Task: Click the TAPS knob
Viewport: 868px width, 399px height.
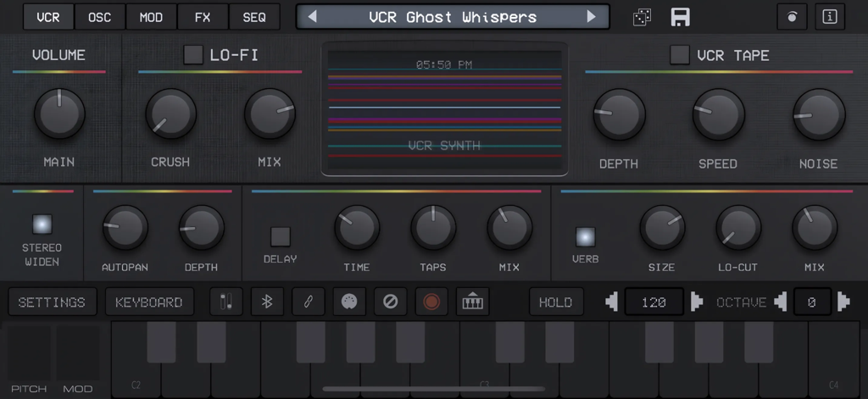Action: pos(433,227)
